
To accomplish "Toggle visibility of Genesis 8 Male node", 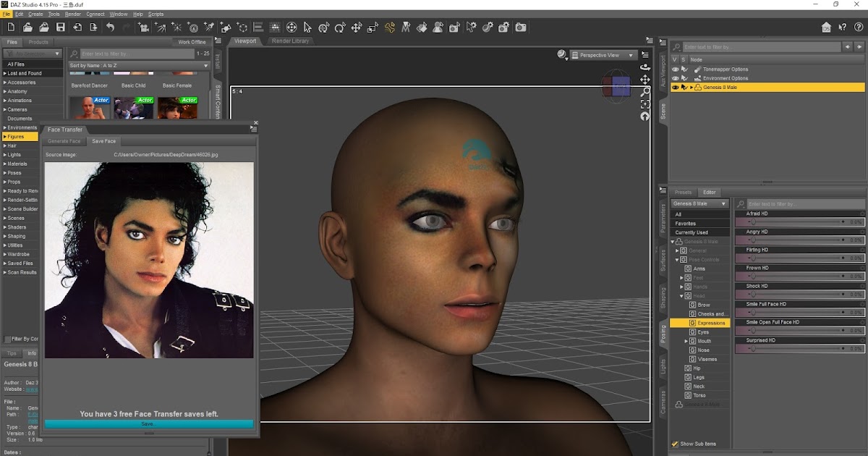I will click(676, 87).
